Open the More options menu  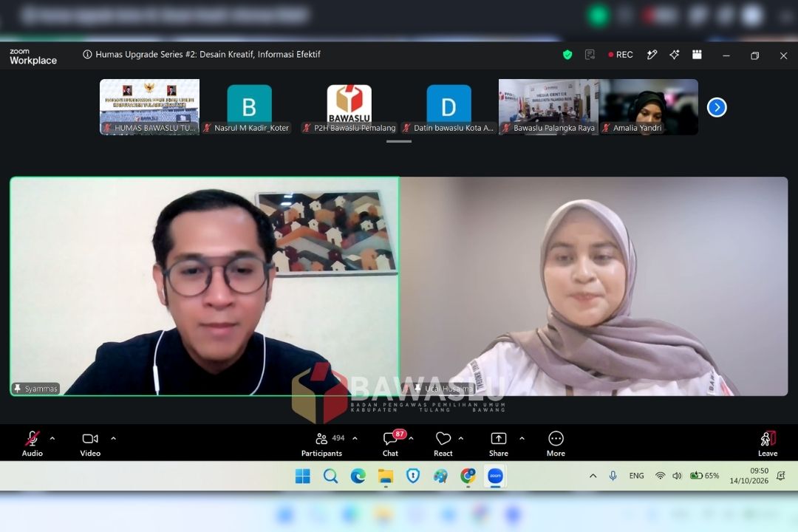(556, 444)
